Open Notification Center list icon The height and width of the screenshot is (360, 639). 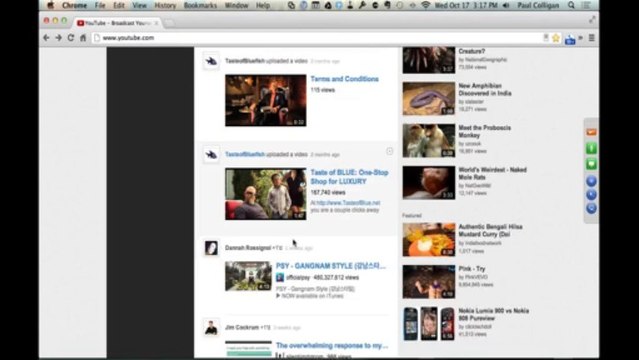tap(586, 5)
